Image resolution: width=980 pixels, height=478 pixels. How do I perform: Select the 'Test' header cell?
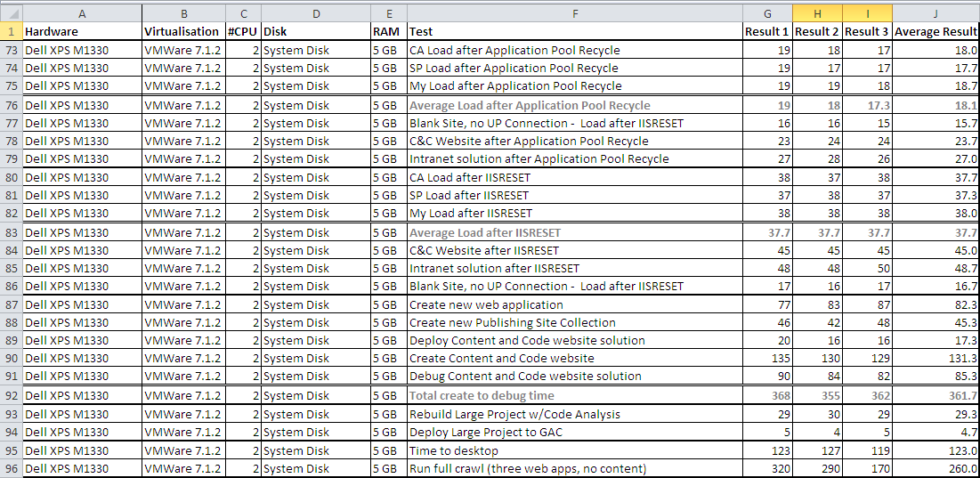(575, 31)
